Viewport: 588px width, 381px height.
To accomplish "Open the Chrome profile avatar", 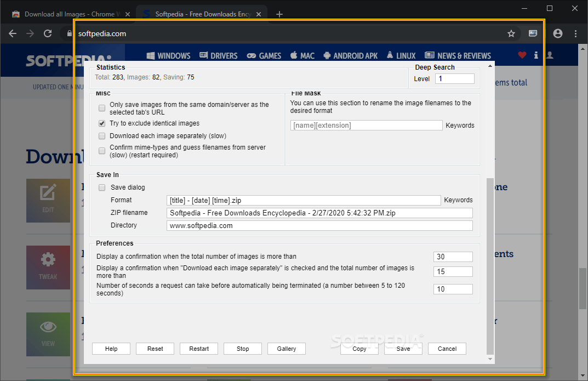I will (x=558, y=33).
